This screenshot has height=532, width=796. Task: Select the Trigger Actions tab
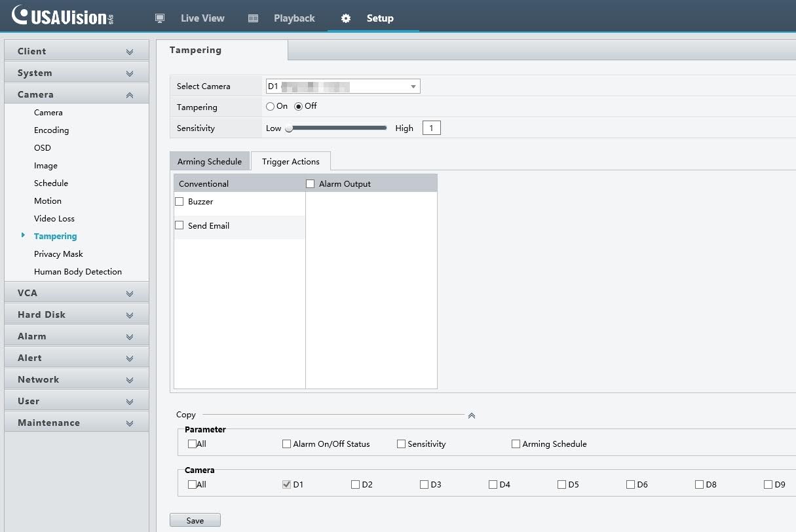pyautogui.click(x=291, y=161)
